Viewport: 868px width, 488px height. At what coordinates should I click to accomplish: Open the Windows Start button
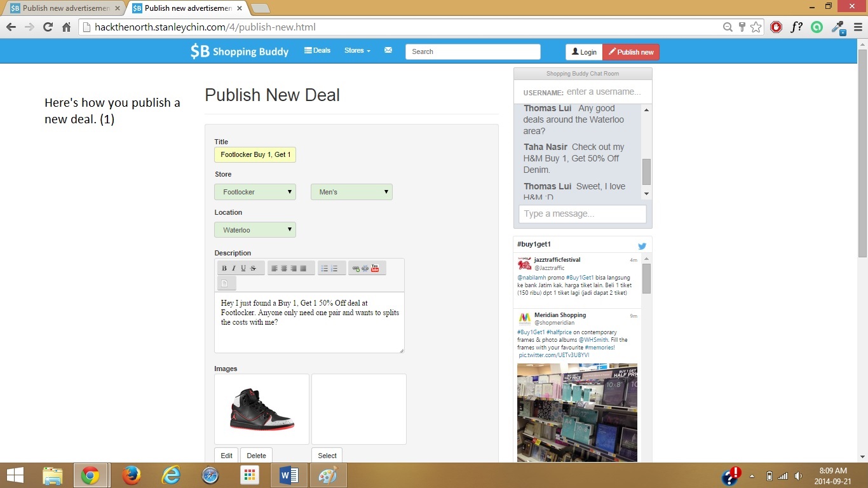(16, 475)
